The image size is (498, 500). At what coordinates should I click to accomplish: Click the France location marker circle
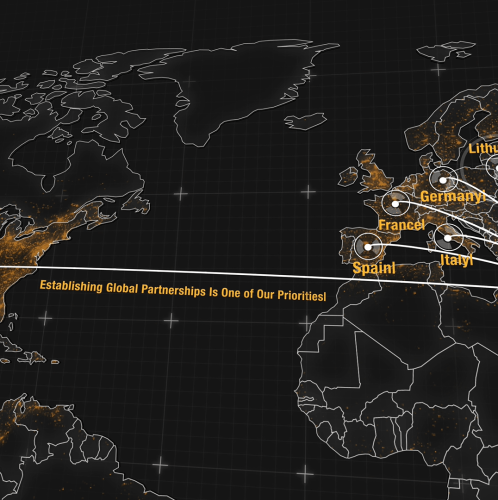395,203
